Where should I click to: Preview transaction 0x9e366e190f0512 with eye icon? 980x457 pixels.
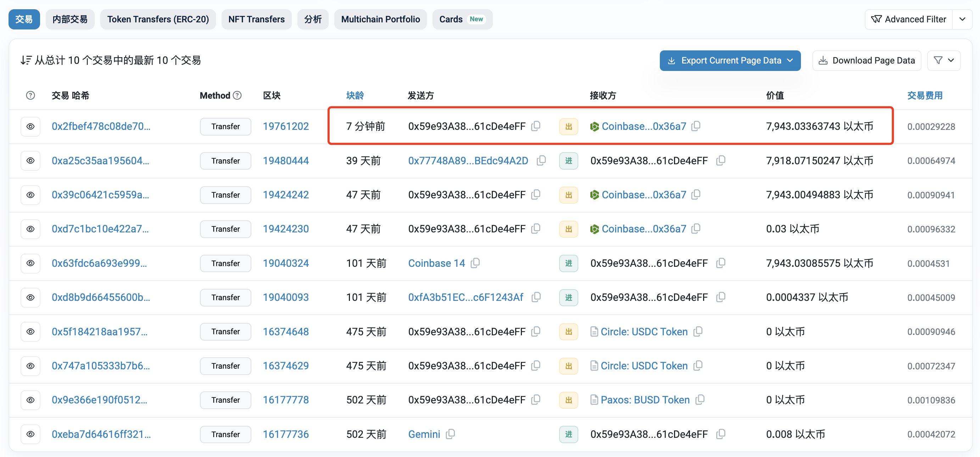click(30, 400)
